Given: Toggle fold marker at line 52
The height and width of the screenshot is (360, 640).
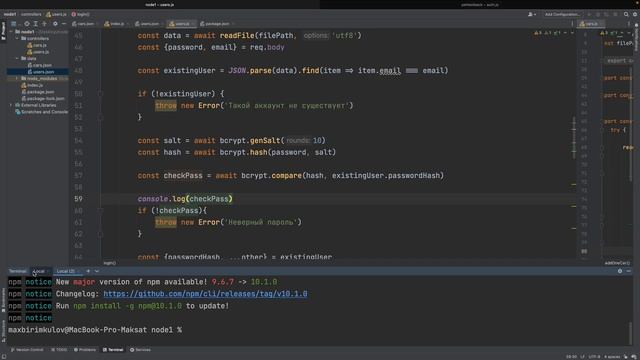Looking at the screenshot, I should (100, 117).
